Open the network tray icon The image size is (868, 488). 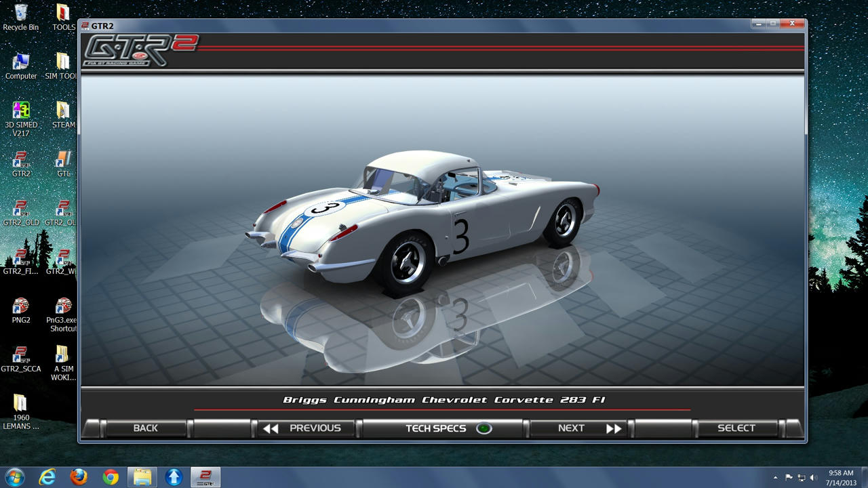(801, 478)
